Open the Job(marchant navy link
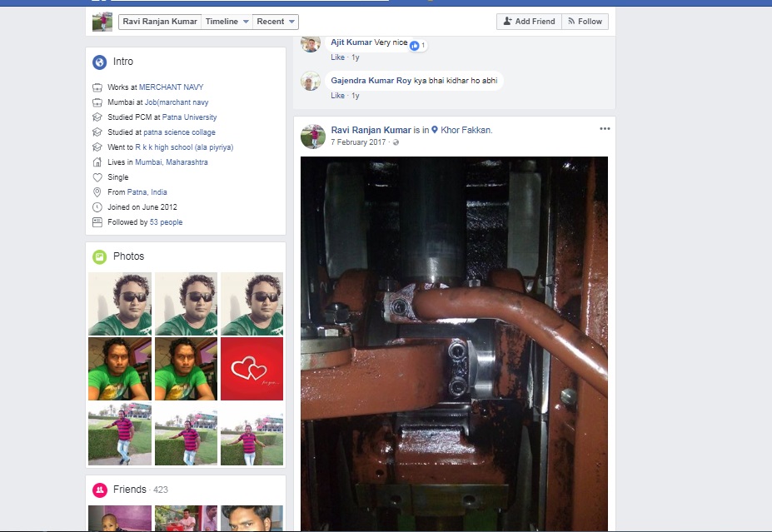 click(177, 102)
